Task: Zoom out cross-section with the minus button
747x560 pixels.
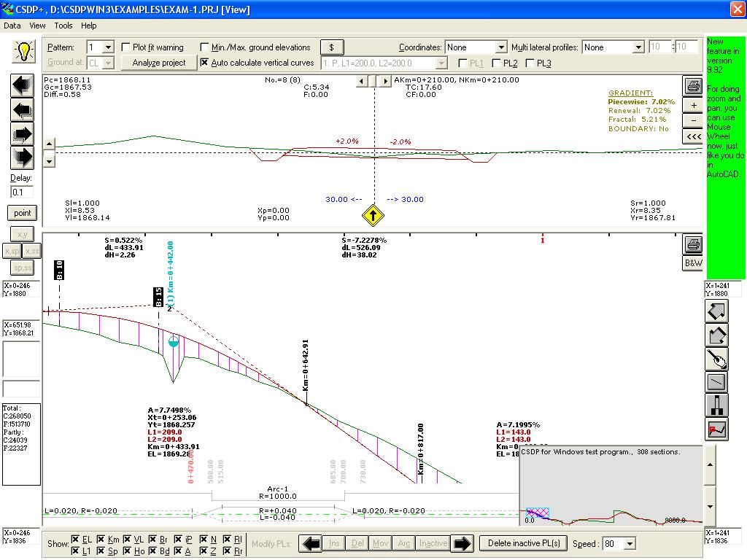Action: (693, 121)
